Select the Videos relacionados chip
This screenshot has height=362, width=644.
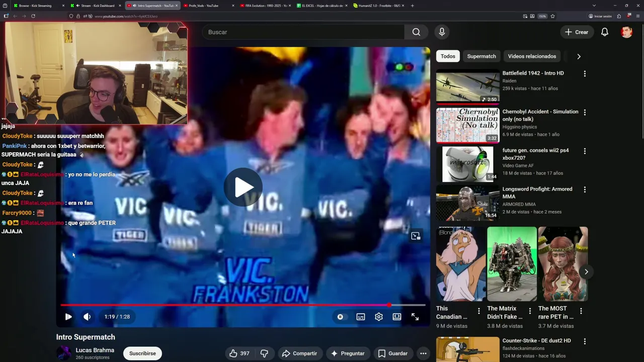532,56
